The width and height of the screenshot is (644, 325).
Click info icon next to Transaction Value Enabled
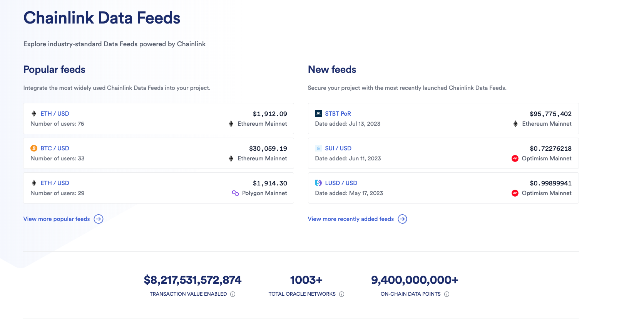coord(233,294)
